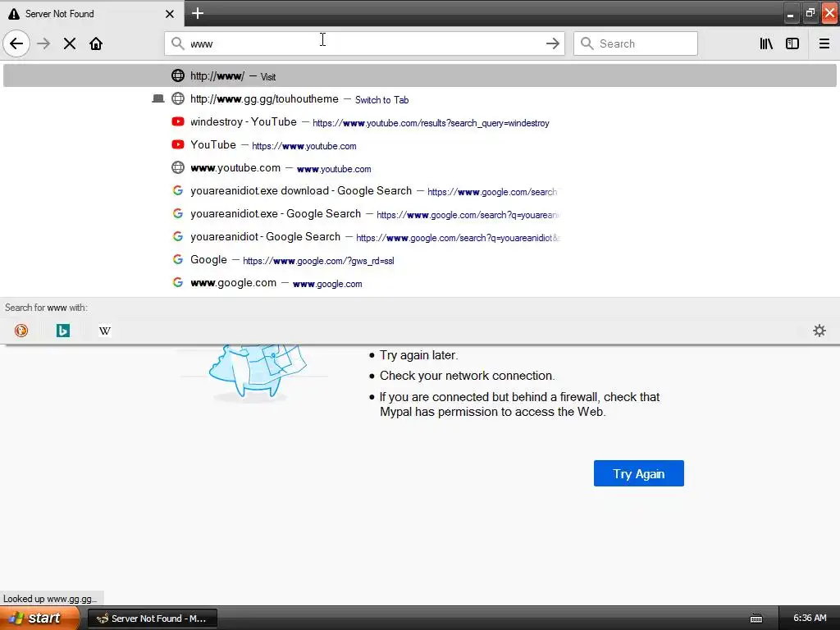
Task: Open the Library icon in the toolbar
Action: coord(766,43)
